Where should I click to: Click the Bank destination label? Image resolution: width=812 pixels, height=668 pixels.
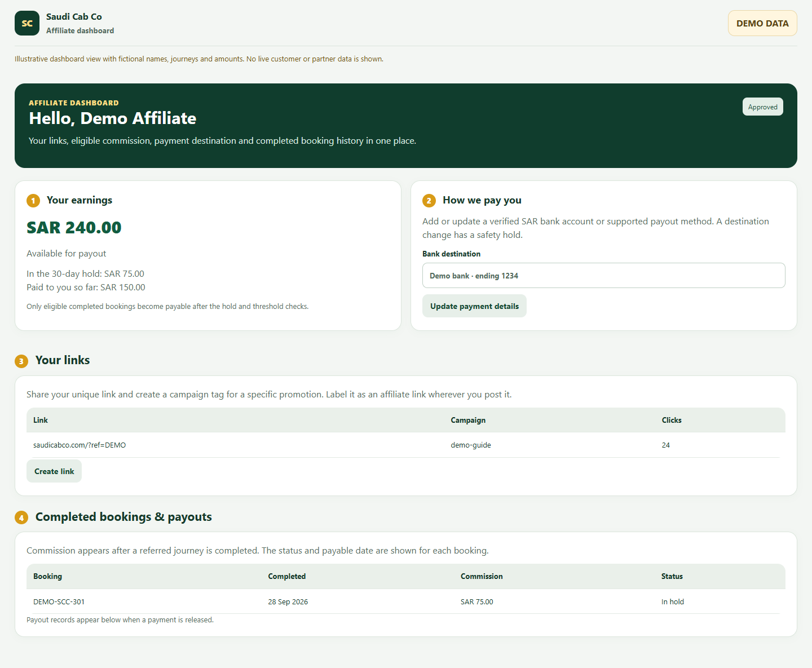point(451,254)
